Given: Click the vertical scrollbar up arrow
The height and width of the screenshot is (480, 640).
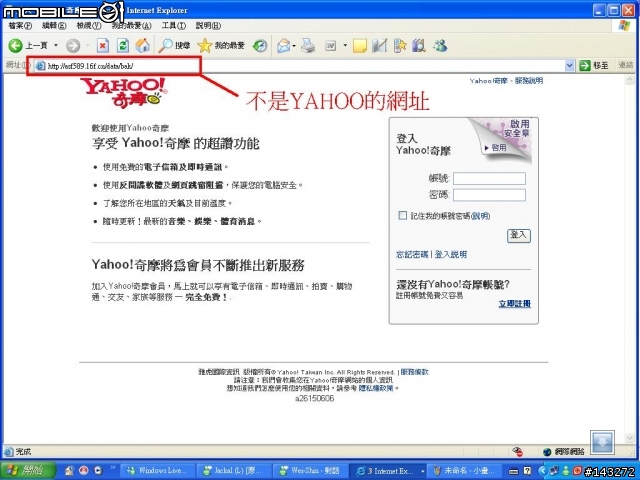Looking at the screenshot, I should coord(629,80).
